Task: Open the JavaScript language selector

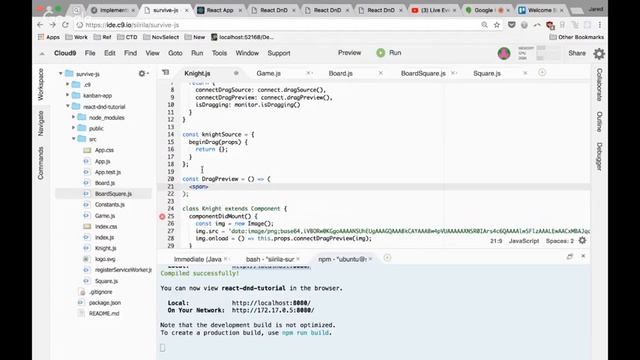Action: click(524, 241)
